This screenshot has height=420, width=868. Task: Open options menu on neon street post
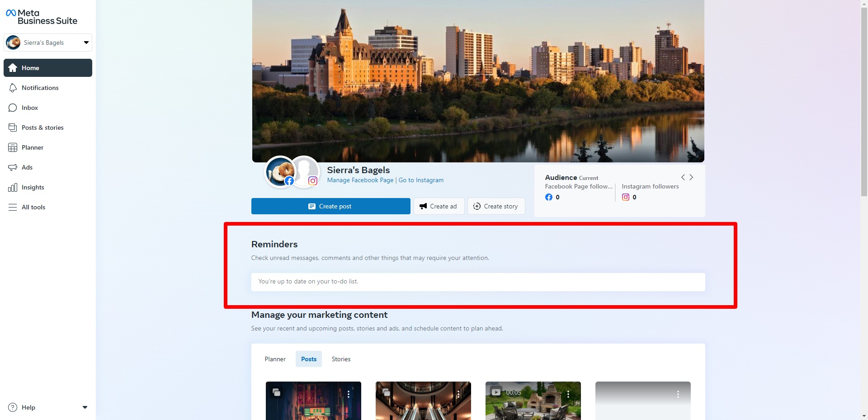click(349, 394)
